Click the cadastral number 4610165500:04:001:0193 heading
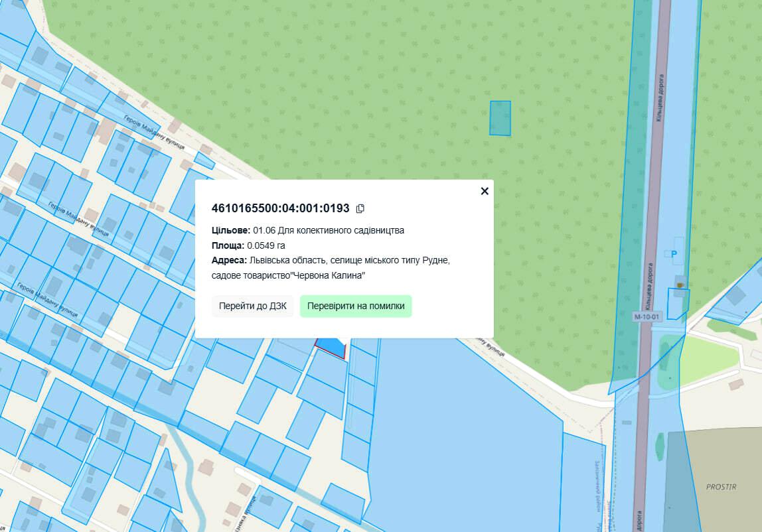 point(280,208)
